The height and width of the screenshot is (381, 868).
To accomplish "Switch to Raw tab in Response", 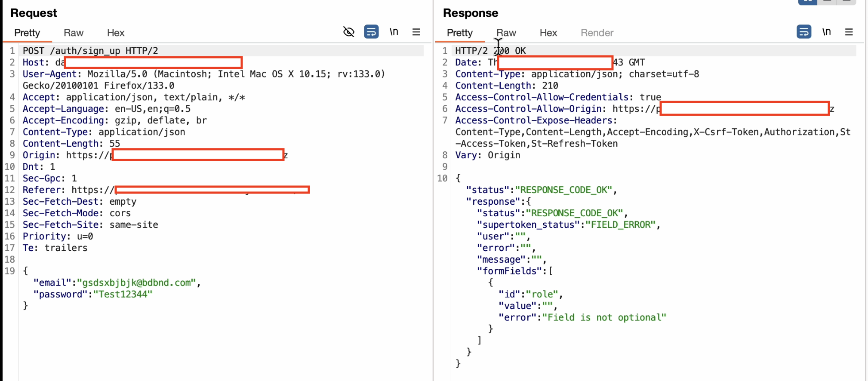I will (x=506, y=33).
